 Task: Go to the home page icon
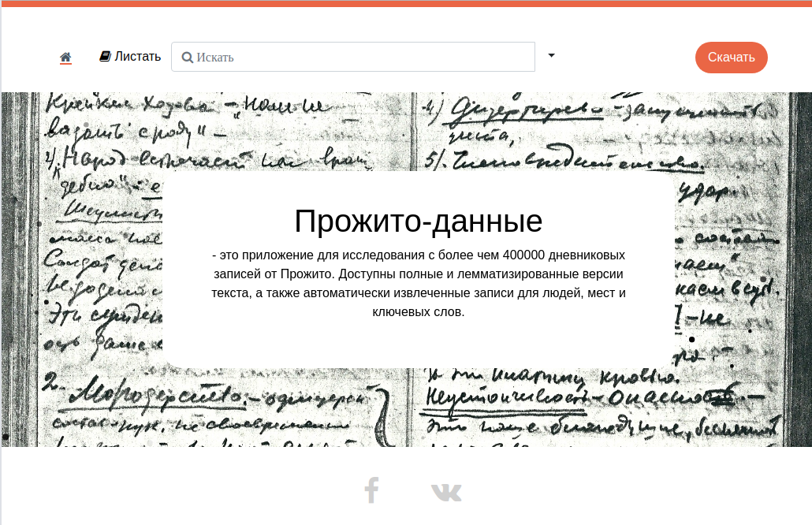pyautogui.click(x=65, y=57)
